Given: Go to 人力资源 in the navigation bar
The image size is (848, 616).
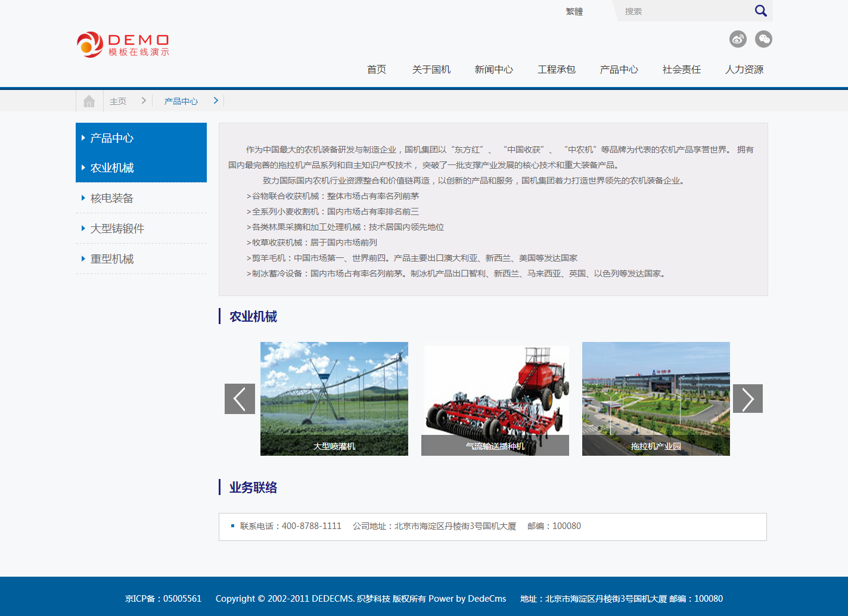Looking at the screenshot, I should point(744,70).
